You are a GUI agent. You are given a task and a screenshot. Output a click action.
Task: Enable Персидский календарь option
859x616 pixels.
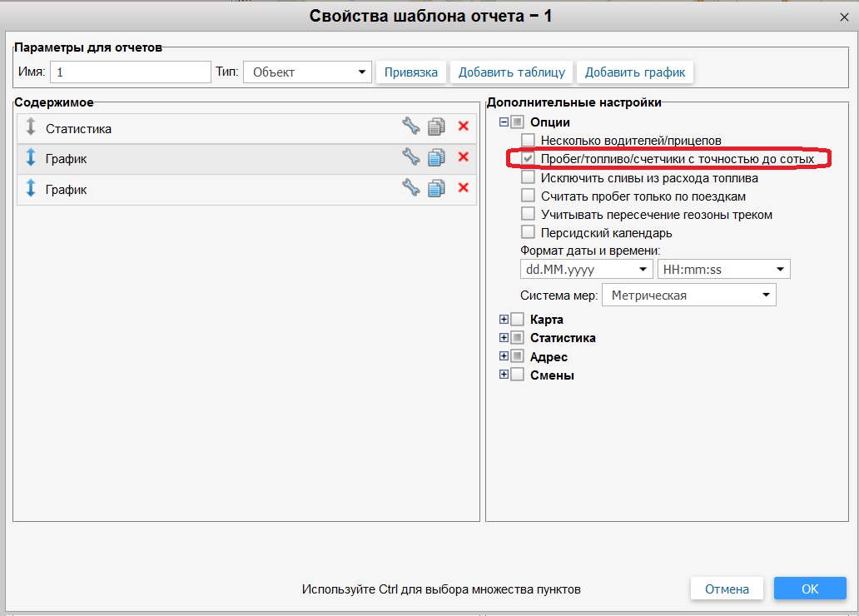pyautogui.click(x=528, y=233)
